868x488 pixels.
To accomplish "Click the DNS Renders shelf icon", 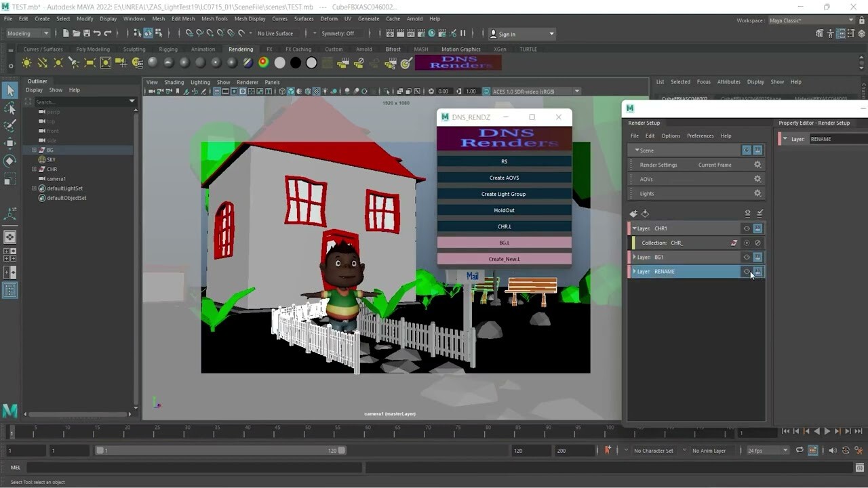I will point(458,63).
